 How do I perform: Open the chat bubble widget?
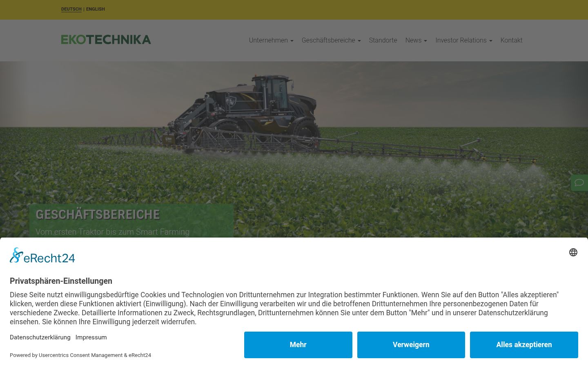click(x=579, y=183)
